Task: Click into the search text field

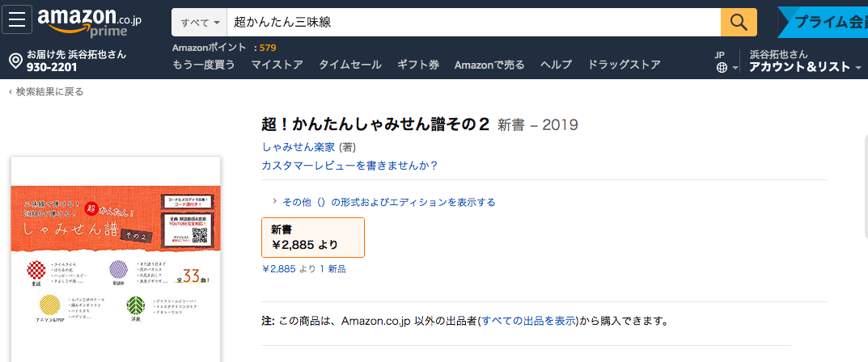Action: pos(469,22)
